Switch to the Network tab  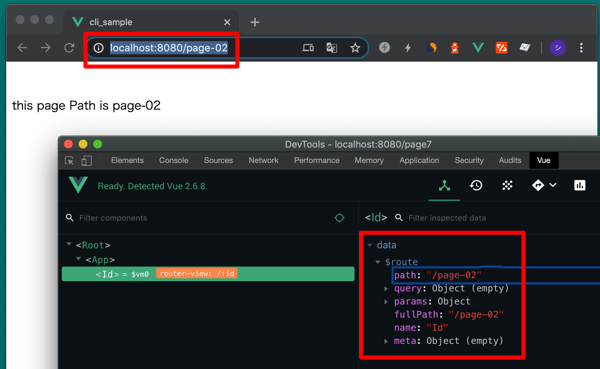pyautogui.click(x=263, y=160)
